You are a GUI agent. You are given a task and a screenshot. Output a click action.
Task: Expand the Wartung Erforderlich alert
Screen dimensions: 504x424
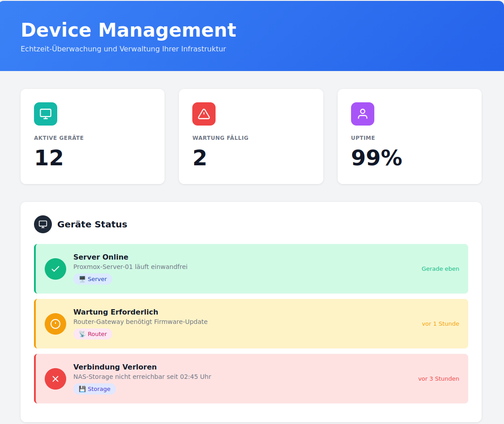tap(250, 324)
